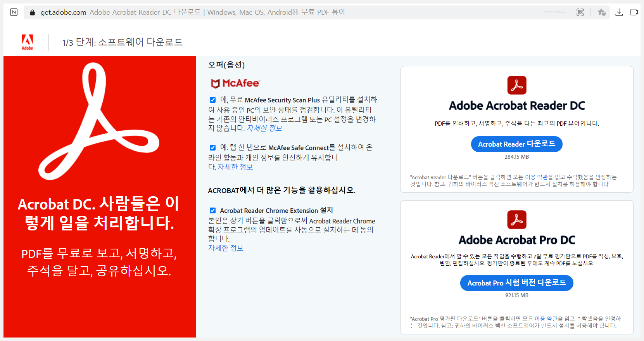Open the browser downloads icon

[x=619, y=12]
